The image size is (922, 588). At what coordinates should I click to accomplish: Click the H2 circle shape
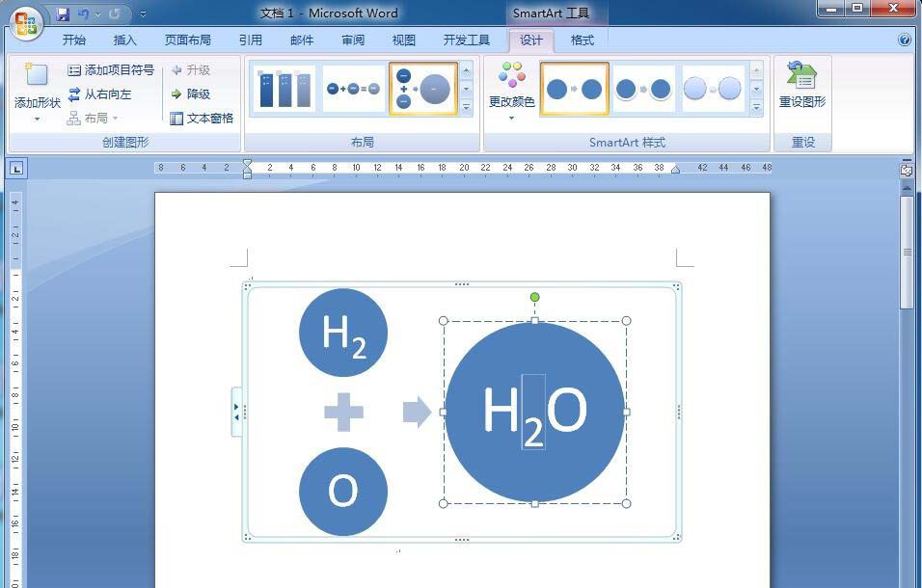point(343,333)
